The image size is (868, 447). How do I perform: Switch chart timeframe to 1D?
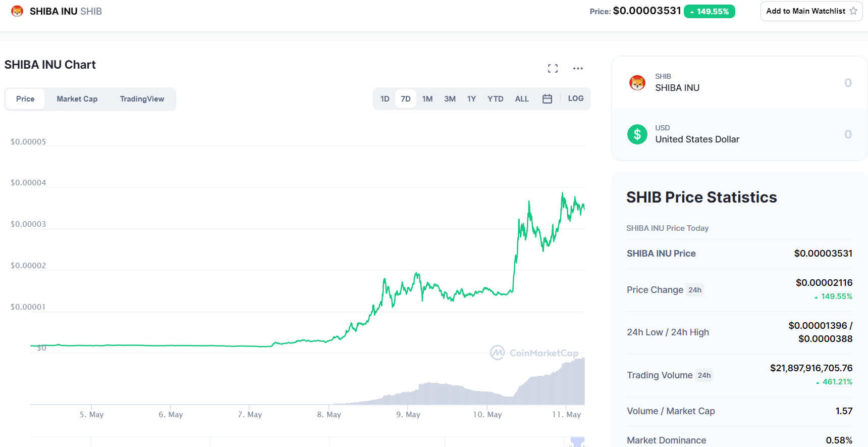tap(385, 98)
